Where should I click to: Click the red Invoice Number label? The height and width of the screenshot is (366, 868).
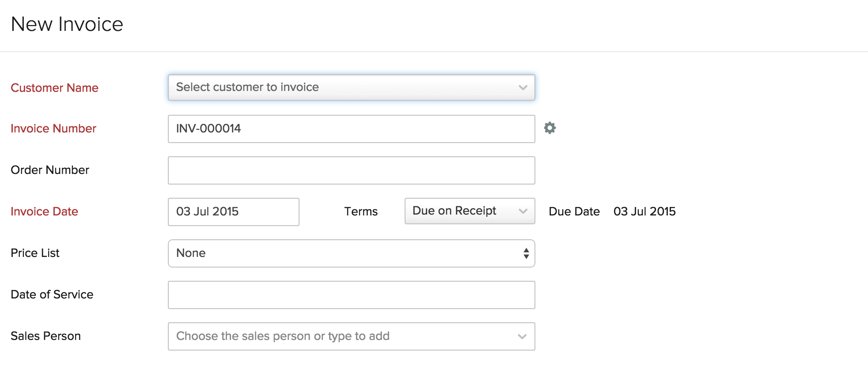53,128
